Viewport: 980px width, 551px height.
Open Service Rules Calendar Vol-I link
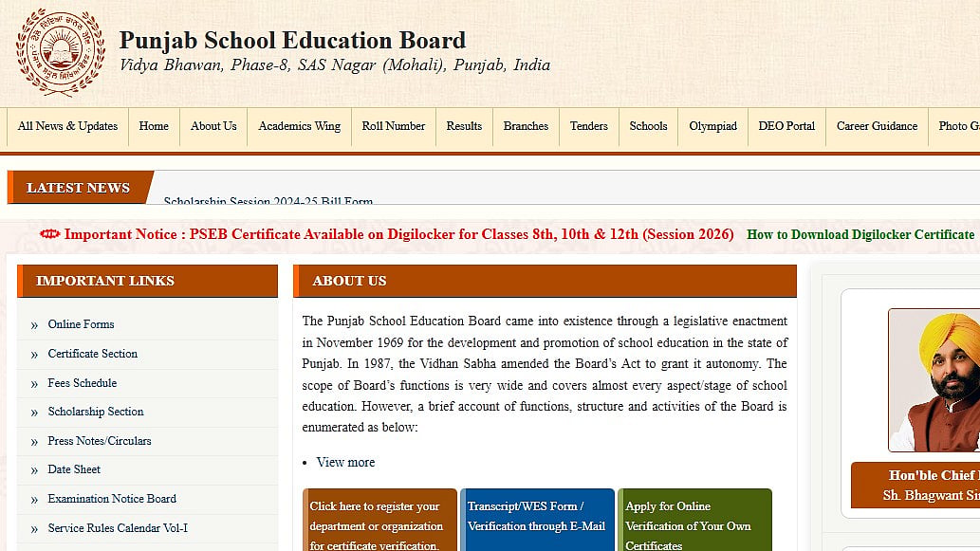click(x=118, y=528)
